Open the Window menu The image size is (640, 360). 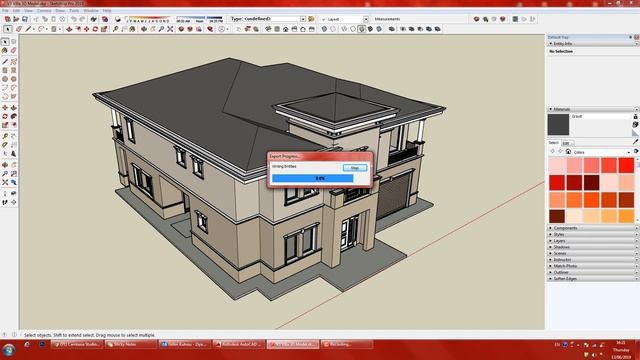click(91, 11)
